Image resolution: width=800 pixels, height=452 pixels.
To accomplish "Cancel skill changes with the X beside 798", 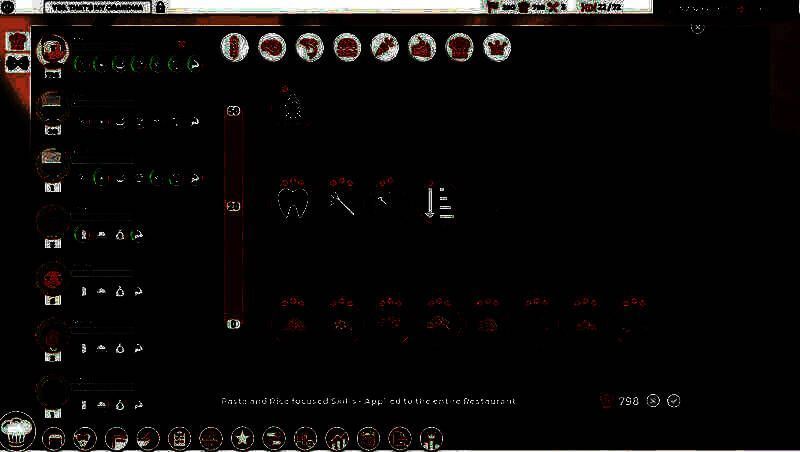I will click(x=653, y=400).
